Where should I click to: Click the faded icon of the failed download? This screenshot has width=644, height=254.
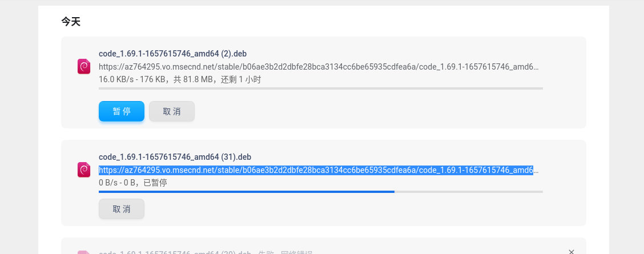84,252
